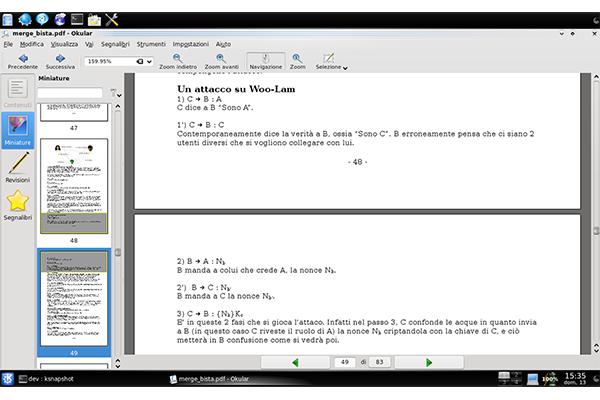Click merge_bista.pdf - Okular taskbar entry
Viewport: 600px width, 400px height.
(x=209, y=379)
